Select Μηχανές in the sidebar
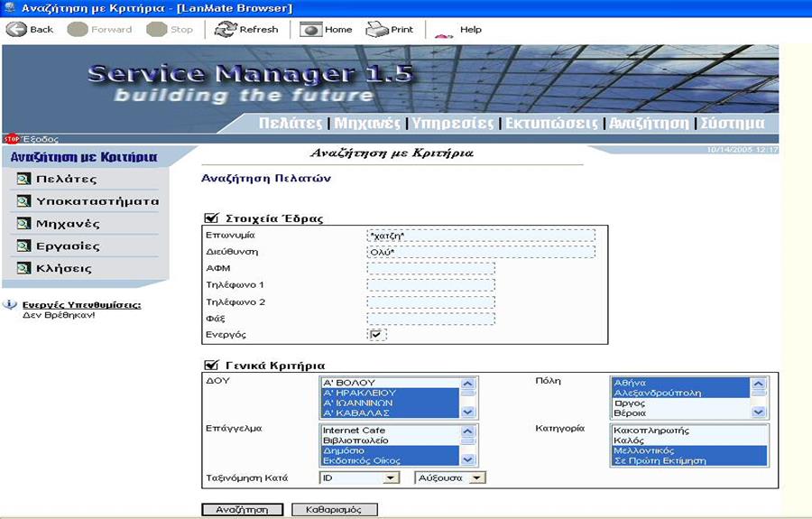The width and height of the screenshot is (812, 519). [x=68, y=224]
